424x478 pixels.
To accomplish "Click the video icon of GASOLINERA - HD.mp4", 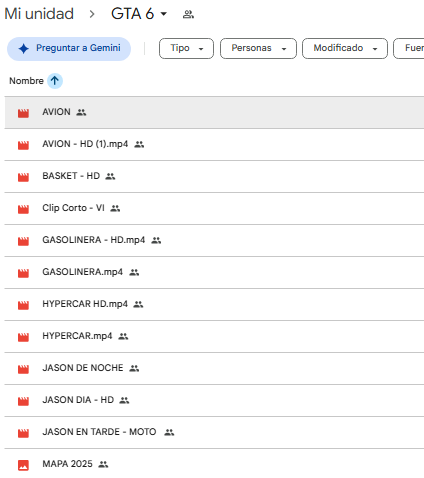I will click(23, 241).
